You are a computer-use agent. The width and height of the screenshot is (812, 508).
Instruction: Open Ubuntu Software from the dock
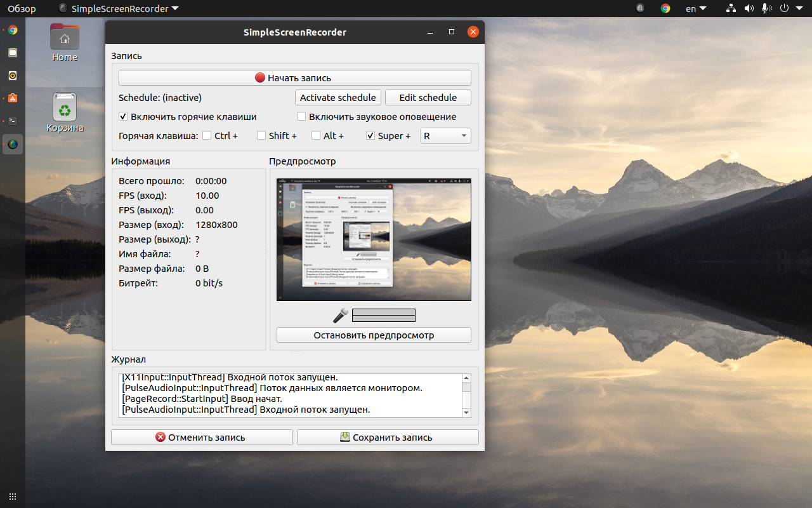13,98
